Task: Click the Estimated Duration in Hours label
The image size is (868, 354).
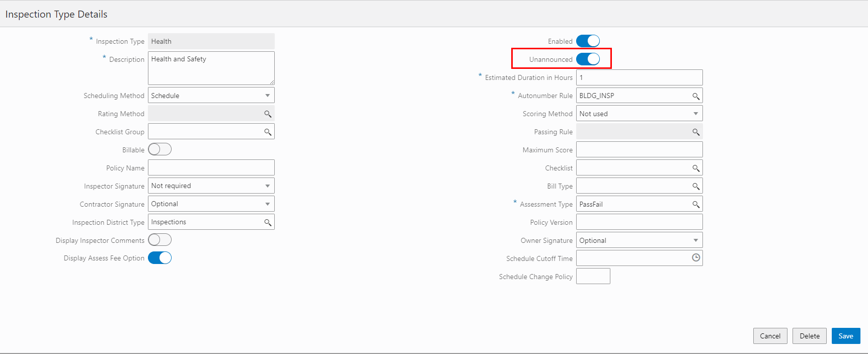Action: (529, 78)
